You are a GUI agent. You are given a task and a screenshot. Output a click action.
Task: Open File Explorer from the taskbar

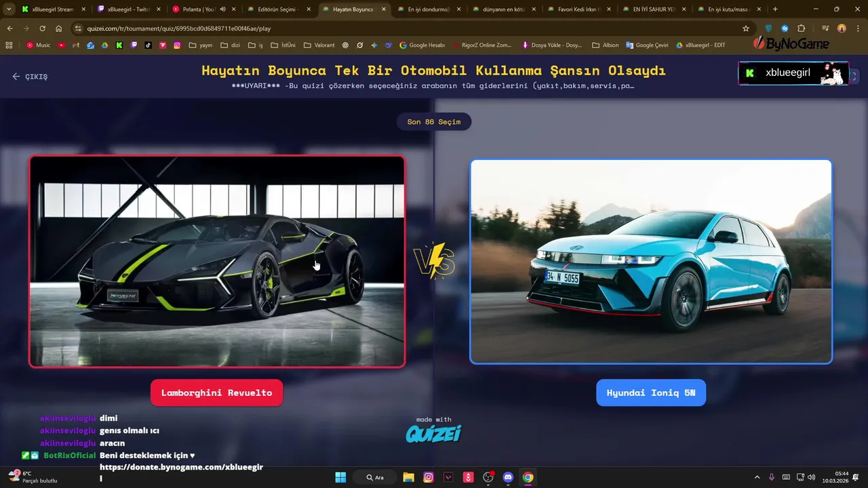click(x=408, y=477)
